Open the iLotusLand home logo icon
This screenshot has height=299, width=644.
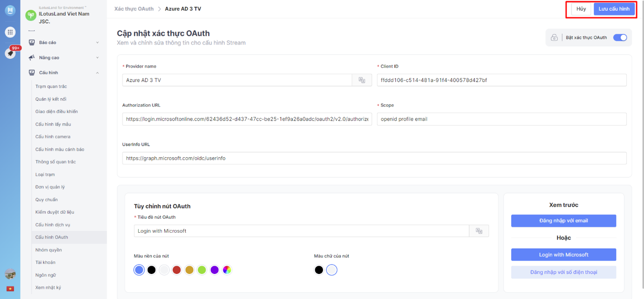pyautogui.click(x=10, y=10)
